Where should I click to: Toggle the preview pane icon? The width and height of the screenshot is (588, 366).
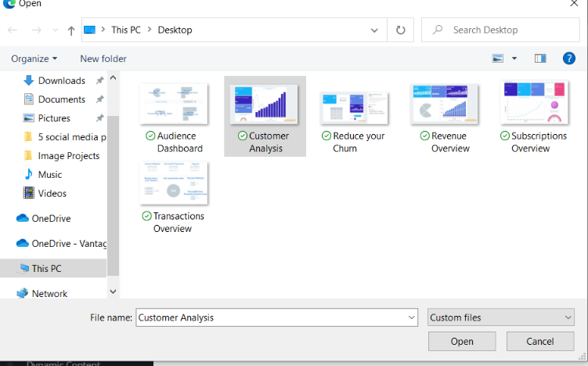[x=539, y=58]
